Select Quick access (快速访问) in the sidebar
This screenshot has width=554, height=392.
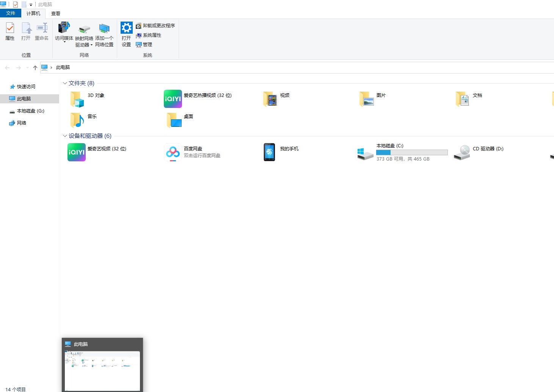(26, 87)
